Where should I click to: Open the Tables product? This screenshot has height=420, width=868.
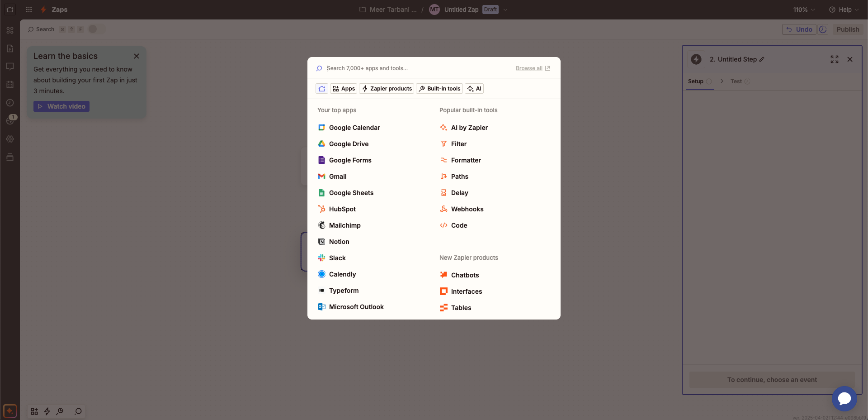tap(456, 308)
